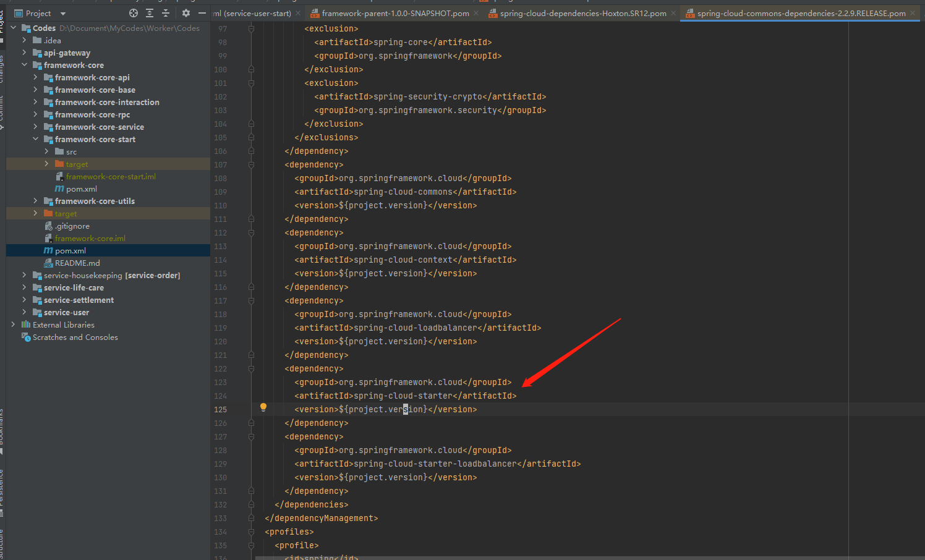Expand the framework-core-service module

tap(35, 127)
